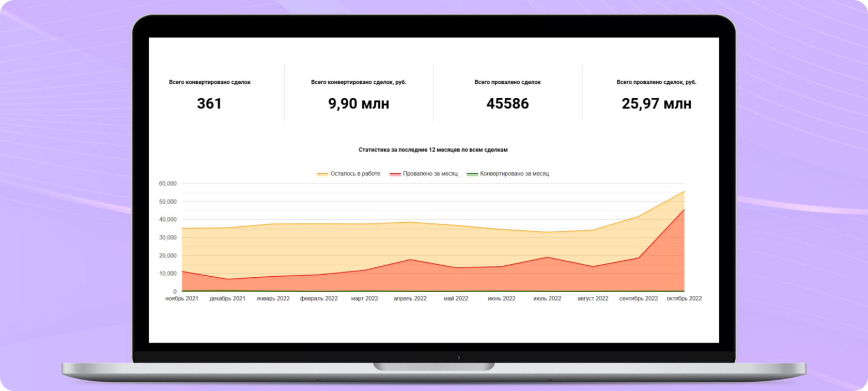Select the 45586 failed deals number
Screen dimensions: 868x391
tap(507, 103)
